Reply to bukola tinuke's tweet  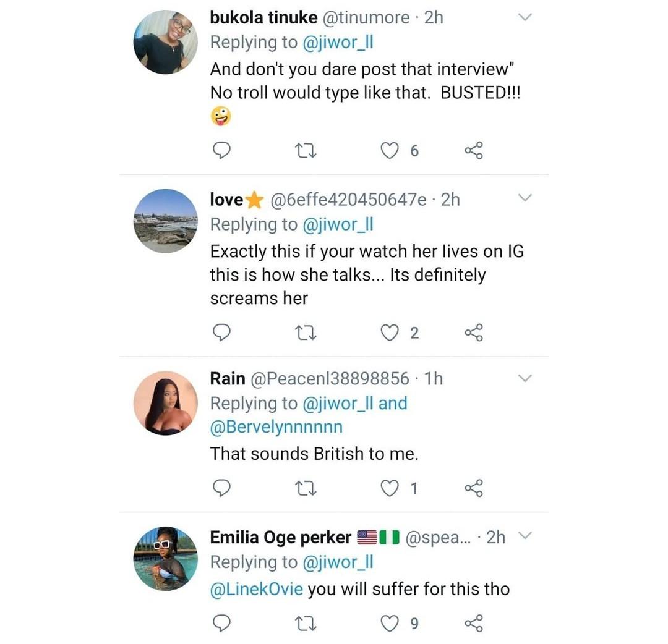point(222,150)
